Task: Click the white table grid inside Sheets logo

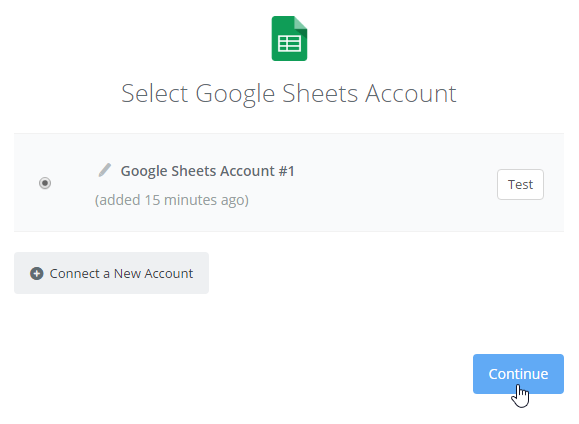Action: click(x=290, y=44)
